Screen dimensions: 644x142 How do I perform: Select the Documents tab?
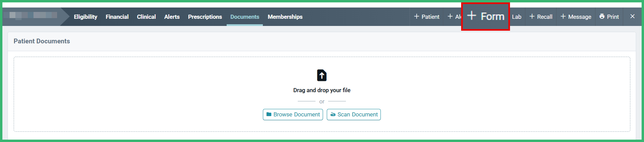245,17
